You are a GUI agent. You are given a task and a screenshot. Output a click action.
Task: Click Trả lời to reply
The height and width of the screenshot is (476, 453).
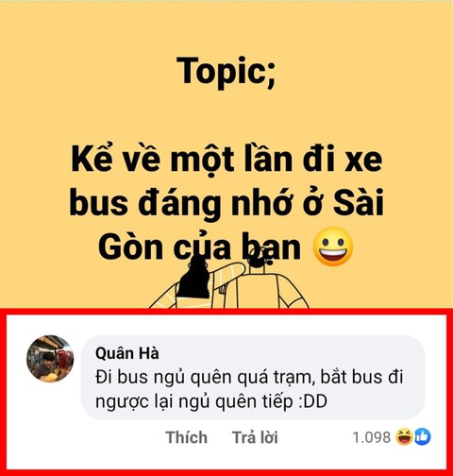(x=255, y=437)
